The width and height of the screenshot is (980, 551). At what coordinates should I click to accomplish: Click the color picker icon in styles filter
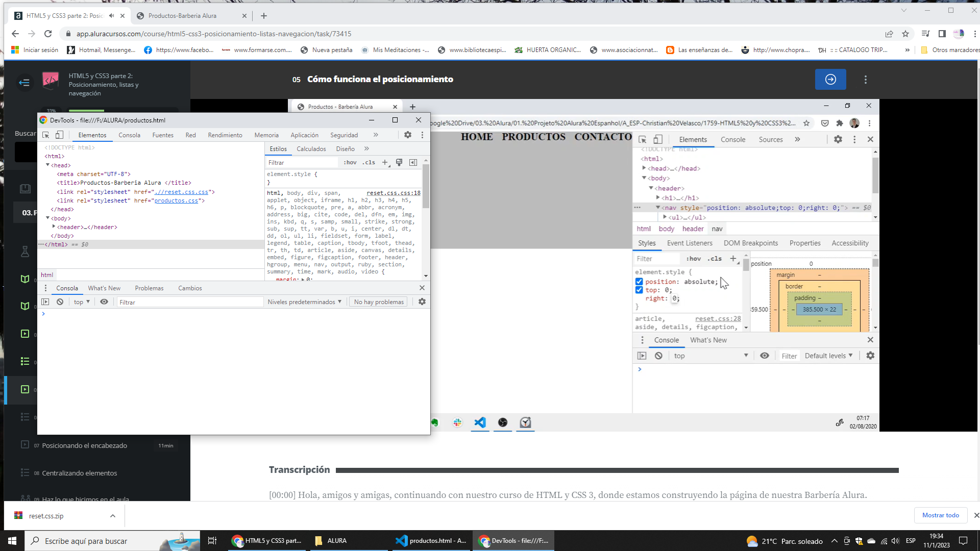400,162
